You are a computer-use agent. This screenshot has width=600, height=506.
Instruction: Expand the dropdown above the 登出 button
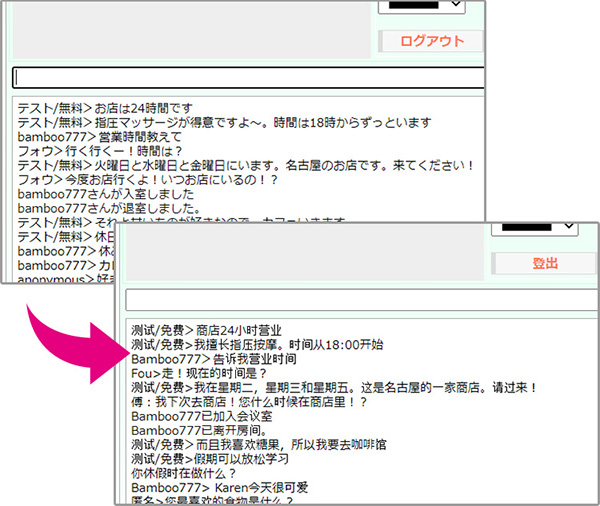[534, 230]
